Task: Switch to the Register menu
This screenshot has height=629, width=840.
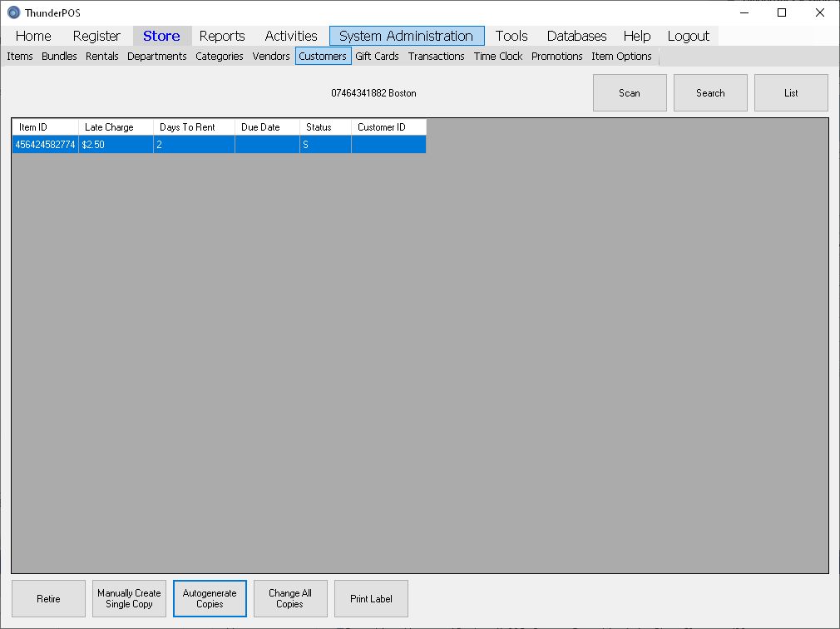Action: 96,36
